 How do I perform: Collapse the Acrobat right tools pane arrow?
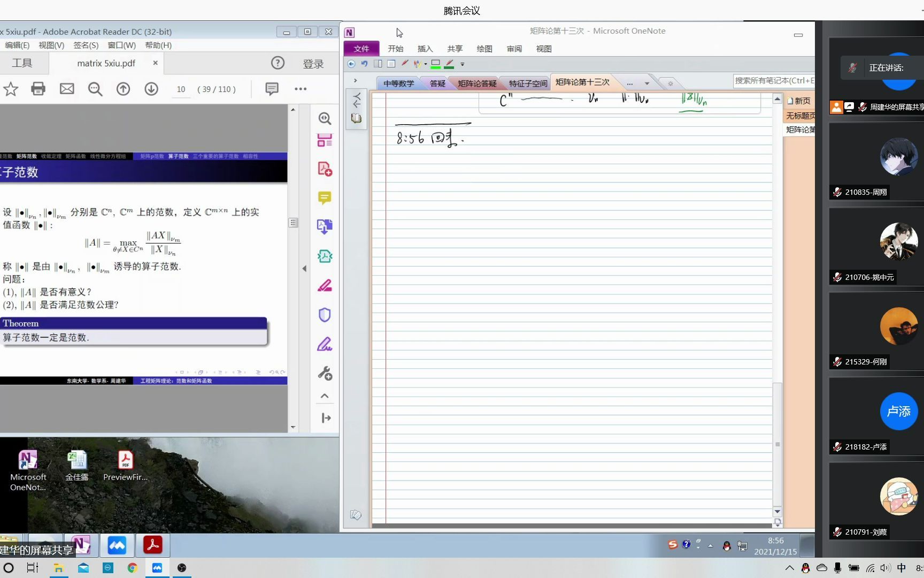tap(326, 418)
